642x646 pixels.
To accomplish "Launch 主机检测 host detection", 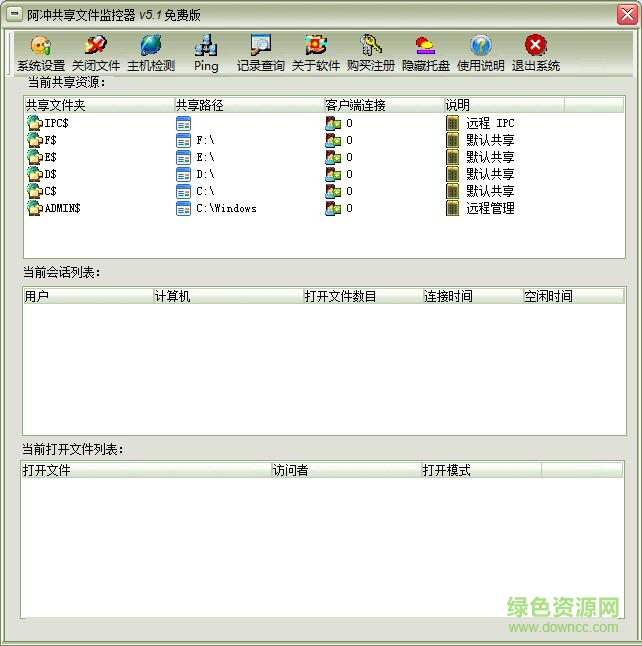I will (x=151, y=53).
